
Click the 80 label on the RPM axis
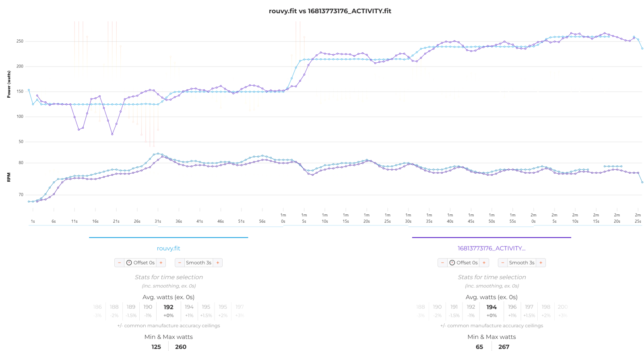click(21, 163)
